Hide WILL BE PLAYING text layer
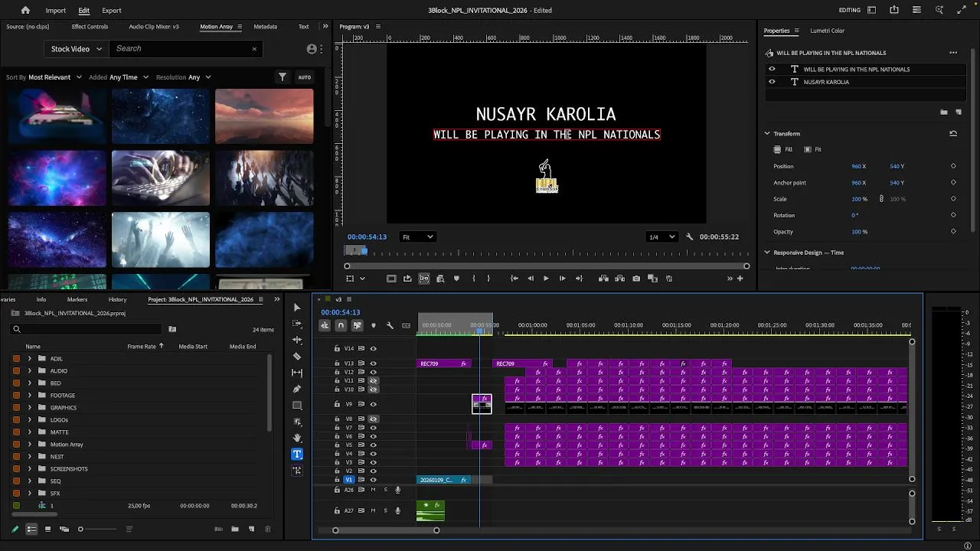Image resolution: width=980 pixels, height=551 pixels. coord(772,69)
